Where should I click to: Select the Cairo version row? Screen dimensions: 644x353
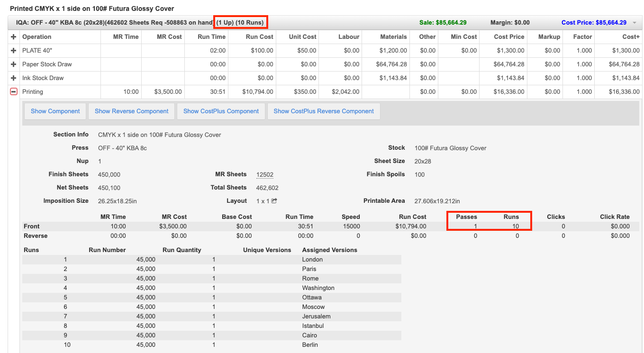pos(212,335)
